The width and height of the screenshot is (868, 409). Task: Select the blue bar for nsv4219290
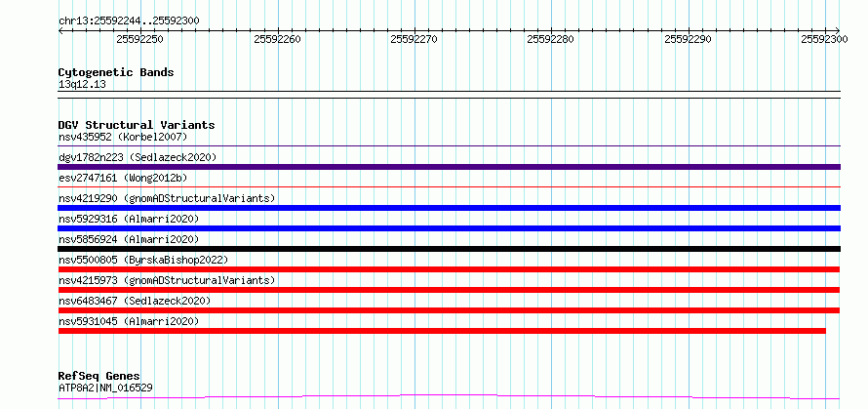click(x=449, y=208)
